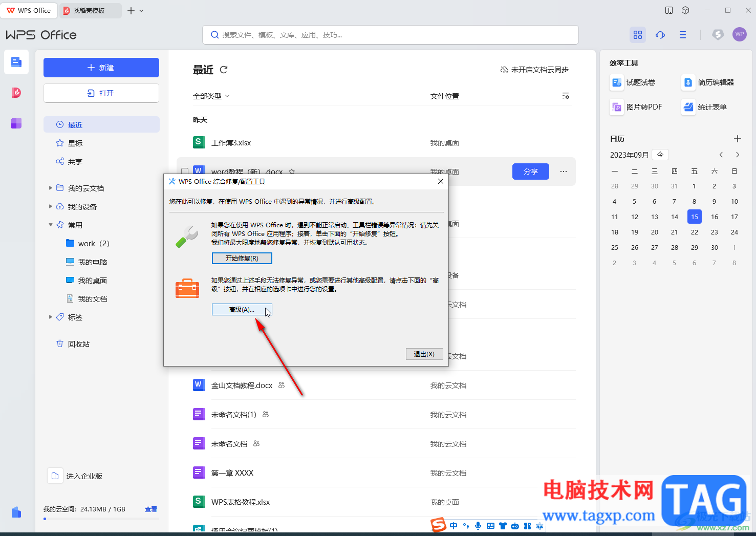The height and width of the screenshot is (536, 756).
Task: Open the Docer templates sidebar icon
Action: pos(16,93)
